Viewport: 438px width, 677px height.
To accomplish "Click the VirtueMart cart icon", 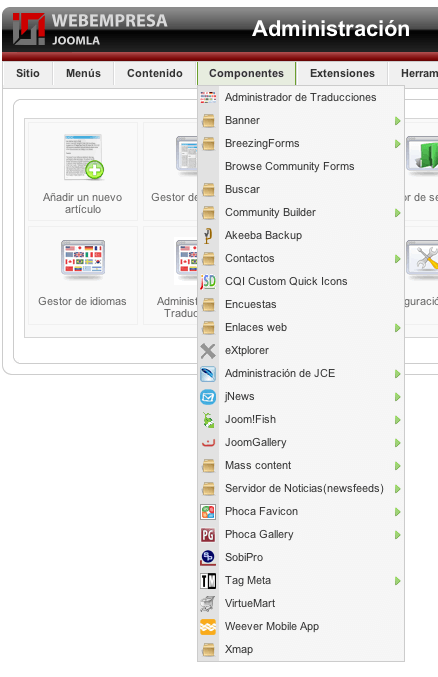I will click(x=208, y=604).
